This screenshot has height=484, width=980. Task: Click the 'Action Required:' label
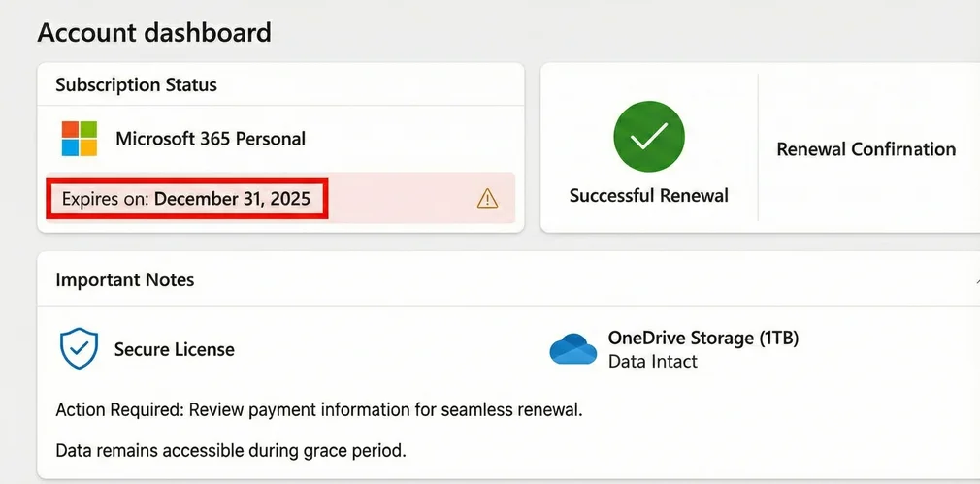click(119, 409)
